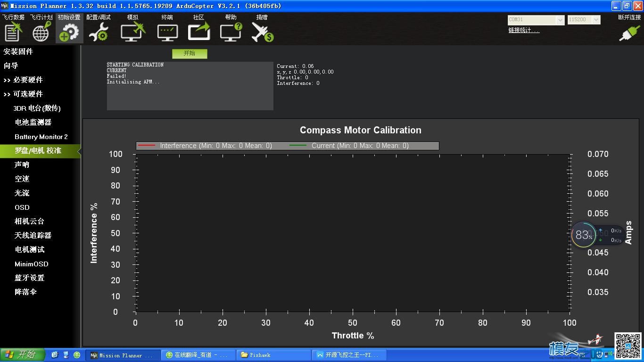Click the Compass Motor Calibration chart title

(x=361, y=130)
